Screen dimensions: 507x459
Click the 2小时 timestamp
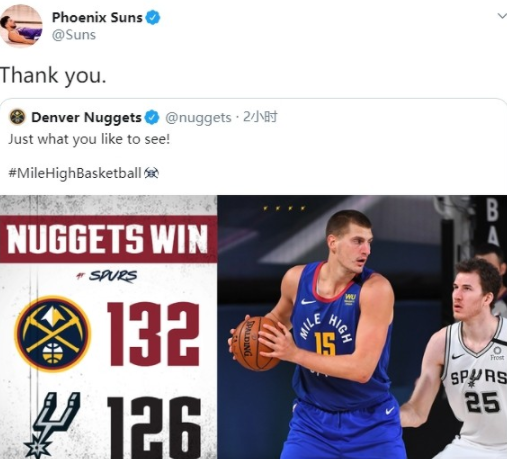click(x=260, y=117)
